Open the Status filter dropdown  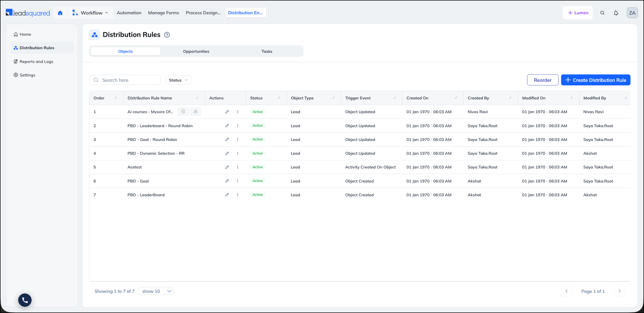(x=178, y=80)
